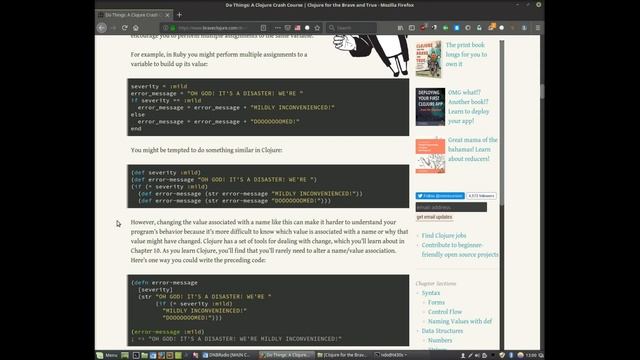
Task: Go back with the browser back arrow
Action: click(102, 28)
